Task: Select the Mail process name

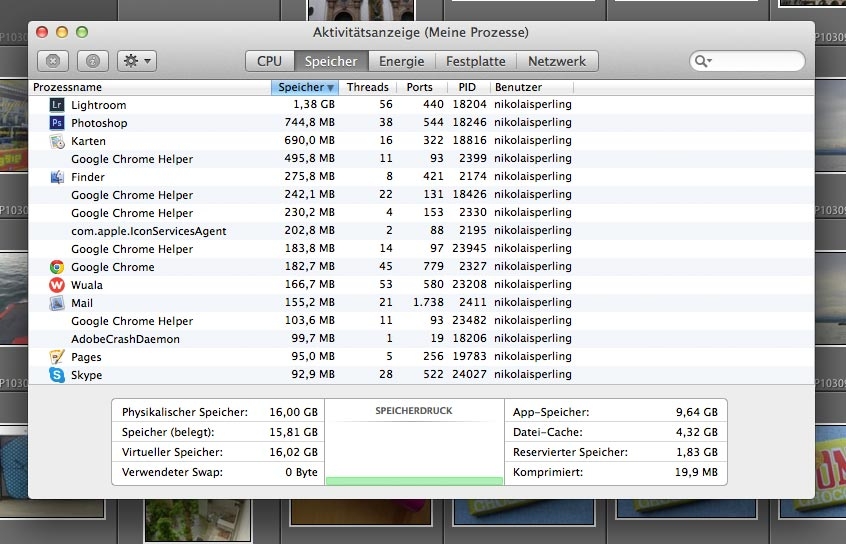Action: coord(82,303)
